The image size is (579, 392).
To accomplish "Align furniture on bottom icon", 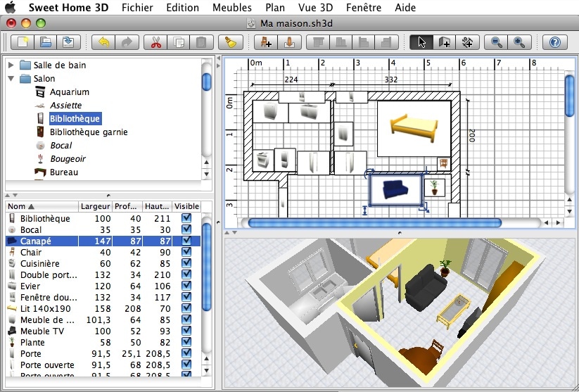I will tap(341, 42).
